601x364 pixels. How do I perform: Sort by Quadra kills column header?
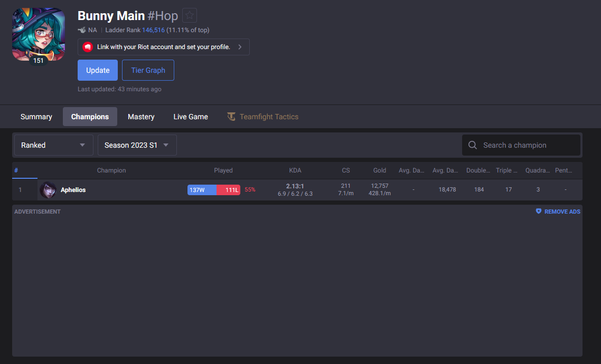(538, 170)
